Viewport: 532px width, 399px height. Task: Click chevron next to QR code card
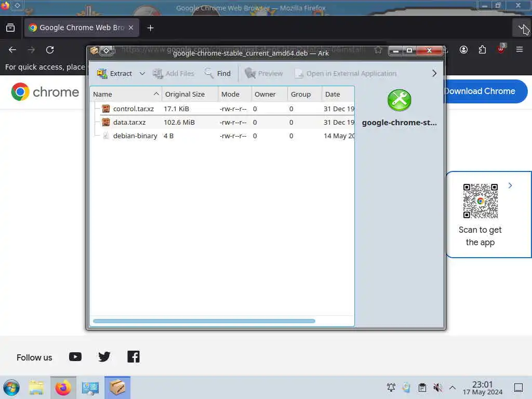[510, 185]
